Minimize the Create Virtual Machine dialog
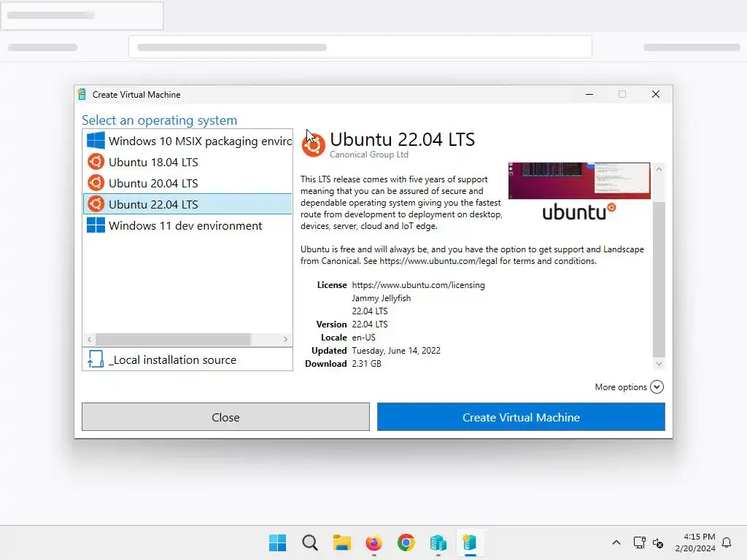 tap(589, 94)
